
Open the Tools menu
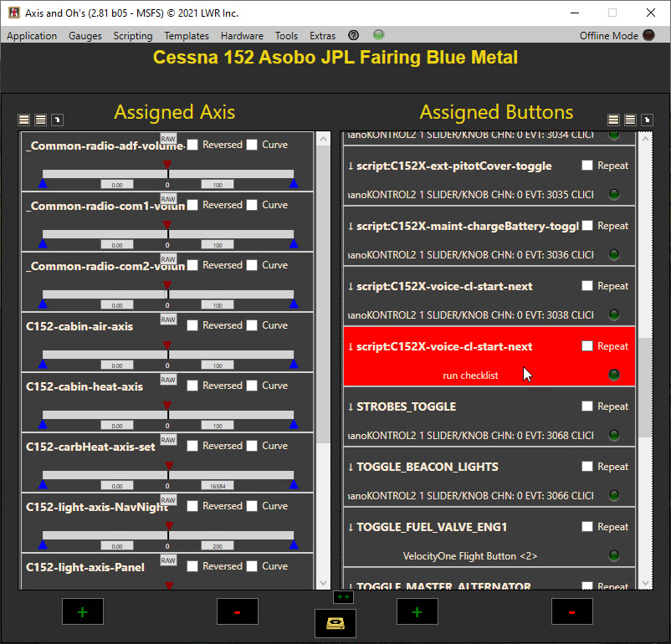(x=286, y=36)
